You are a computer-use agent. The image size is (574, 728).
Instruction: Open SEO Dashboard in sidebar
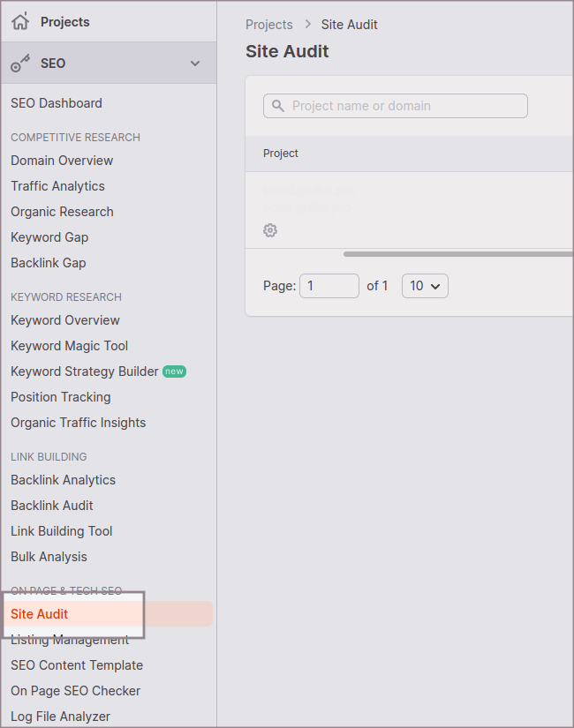pyautogui.click(x=57, y=103)
